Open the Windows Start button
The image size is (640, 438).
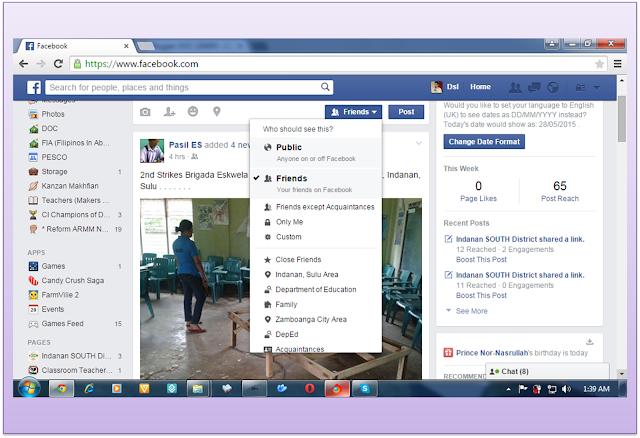tap(29, 388)
